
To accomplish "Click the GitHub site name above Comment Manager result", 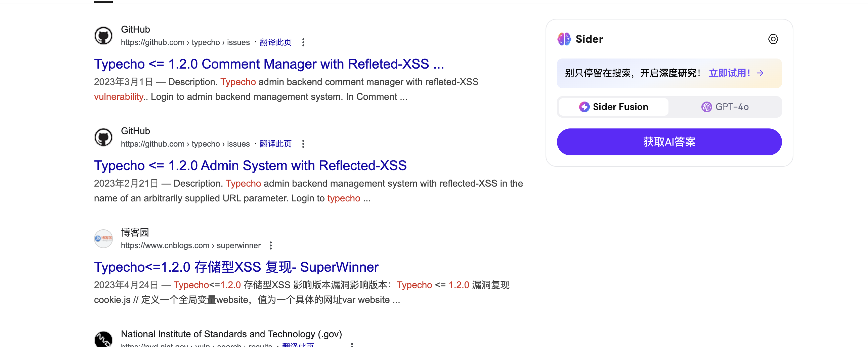I will 135,29.
